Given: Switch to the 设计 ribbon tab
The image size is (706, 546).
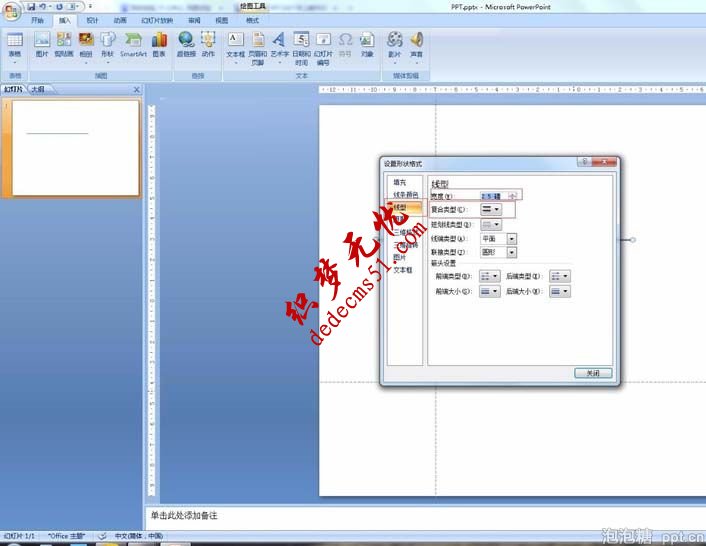Looking at the screenshot, I should point(92,20).
